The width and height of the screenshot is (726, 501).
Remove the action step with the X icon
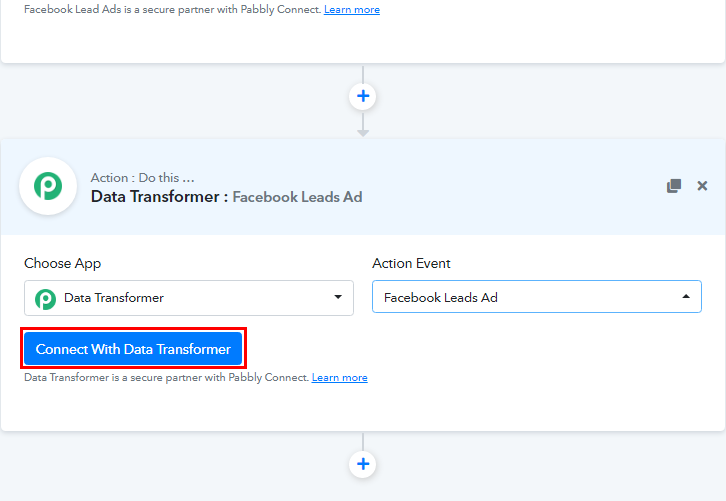click(x=702, y=186)
